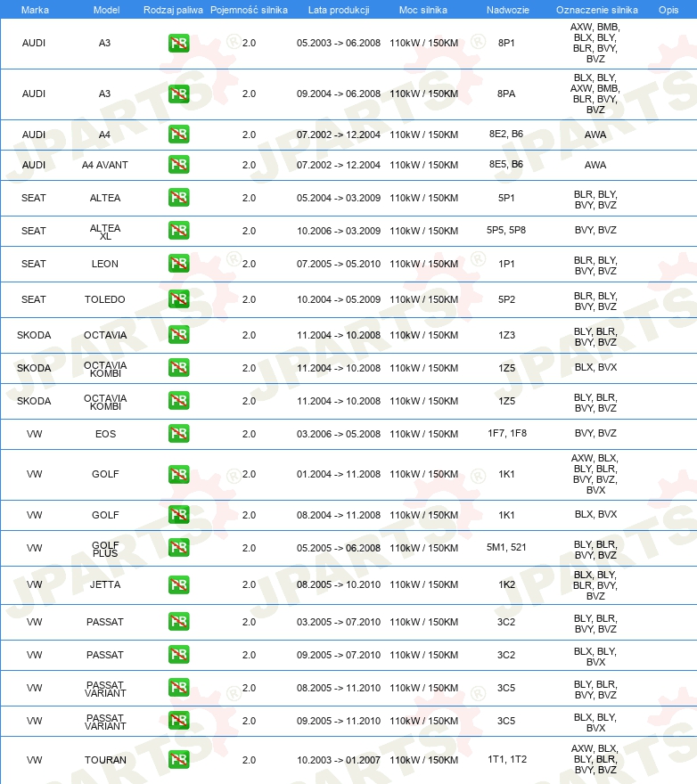Screen dimensions: 697x784
Task: Click the Opis column header
Action: (668, 10)
